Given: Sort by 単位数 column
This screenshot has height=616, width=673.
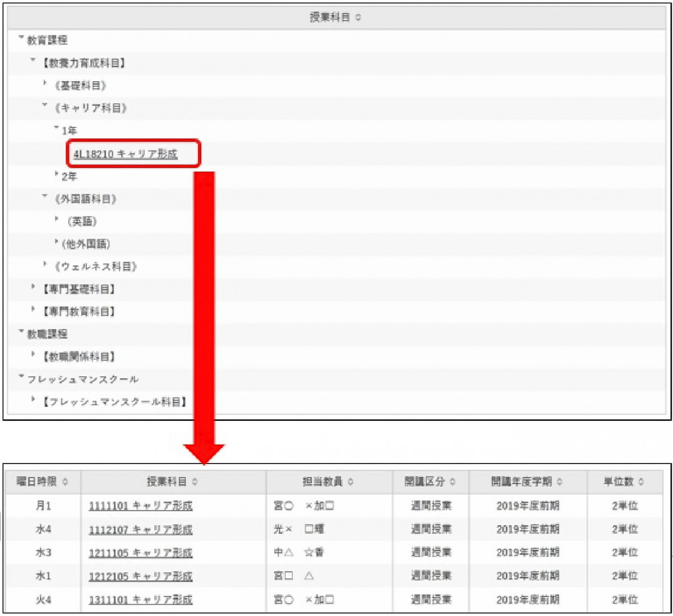Looking at the screenshot, I should (x=624, y=481).
